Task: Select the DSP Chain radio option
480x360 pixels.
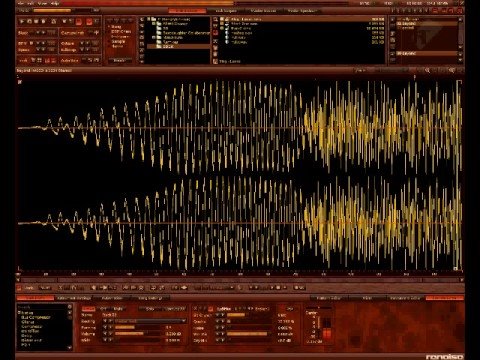Action: 121,31
